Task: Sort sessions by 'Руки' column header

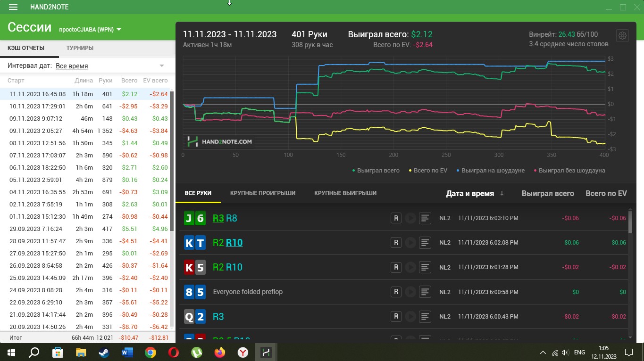Action: tap(106, 81)
